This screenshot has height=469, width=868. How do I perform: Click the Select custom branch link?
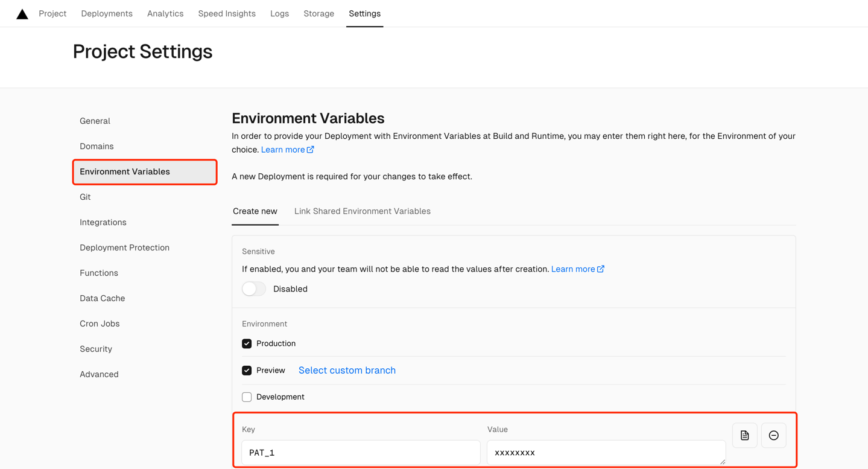[x=347, y=371]
